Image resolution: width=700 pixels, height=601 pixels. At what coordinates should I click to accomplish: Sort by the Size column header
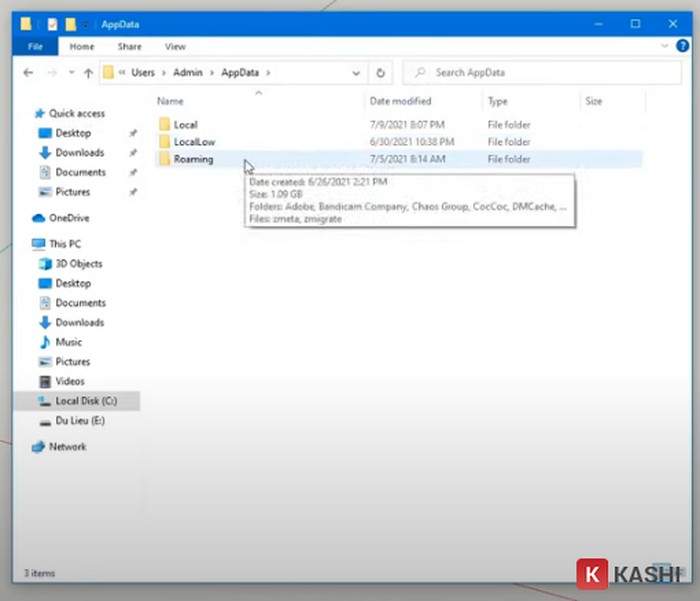pyautogui.click(x=594, y=101)
